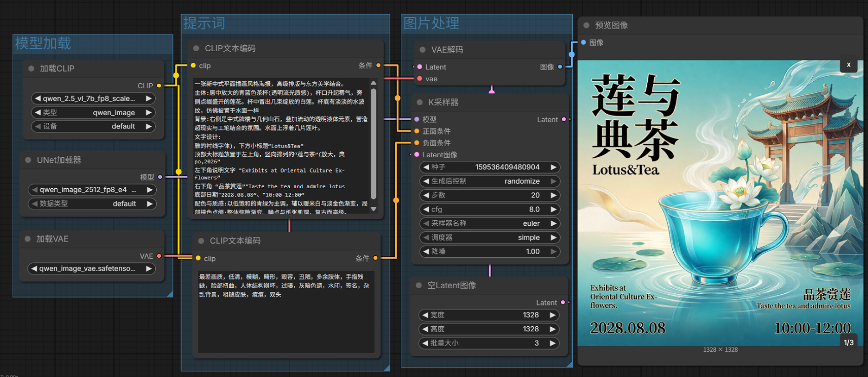Viewport: 868px width, 377px height.
Task: Click the CLIP output port on 加载CLIP
Action: coord(159,86)
